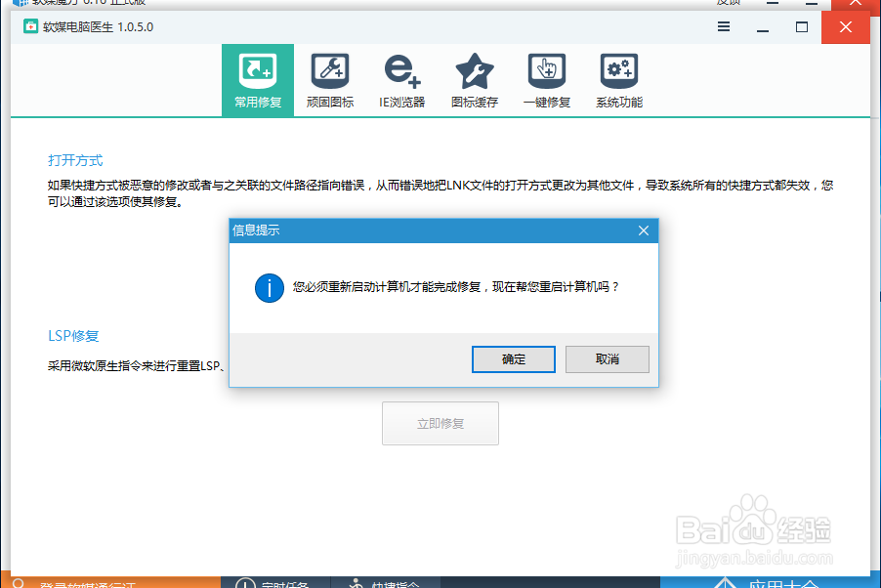This screenshot has height=588, width=881.
Task: Click the 立即修复 repair button
Action: 440,423
